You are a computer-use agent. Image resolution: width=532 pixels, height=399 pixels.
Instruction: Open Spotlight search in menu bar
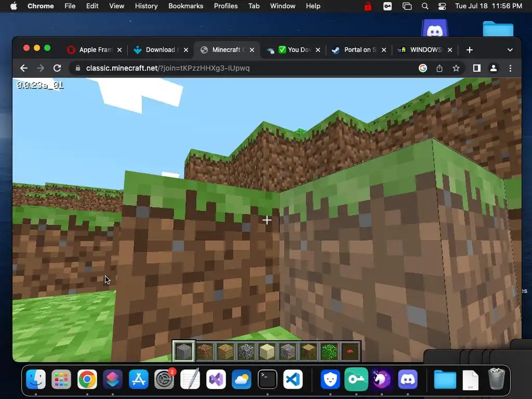point(425,6)
